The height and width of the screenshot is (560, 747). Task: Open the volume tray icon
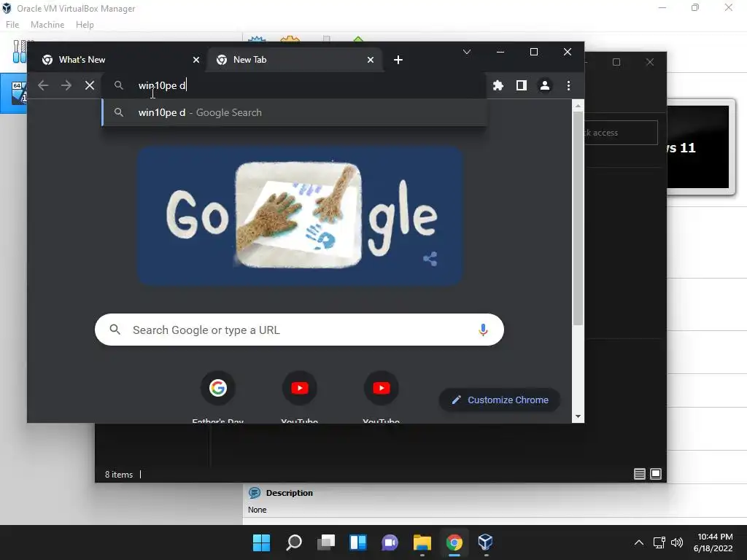click(x=676, y=542)
